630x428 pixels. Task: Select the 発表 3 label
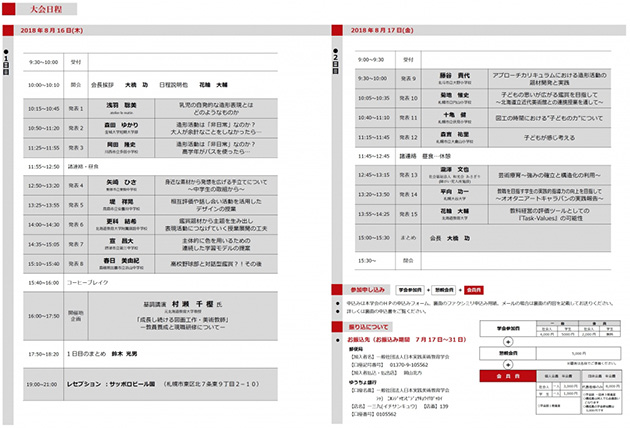click(x=76, y=148)
